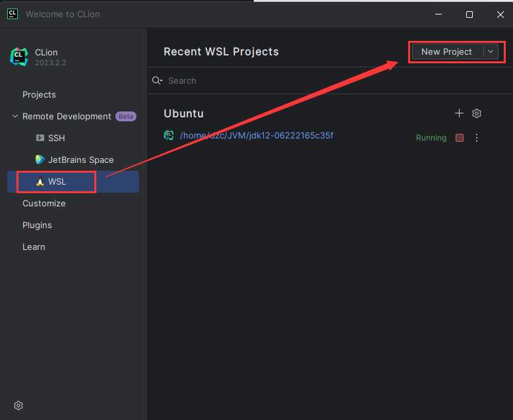This screenshot has height=420, width=513.
Task: Select SSH remote development
Action: tap(56, 138)
